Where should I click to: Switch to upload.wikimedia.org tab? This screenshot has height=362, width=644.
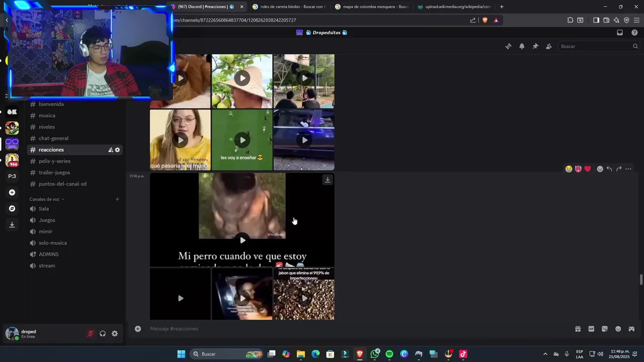(454, 7)
